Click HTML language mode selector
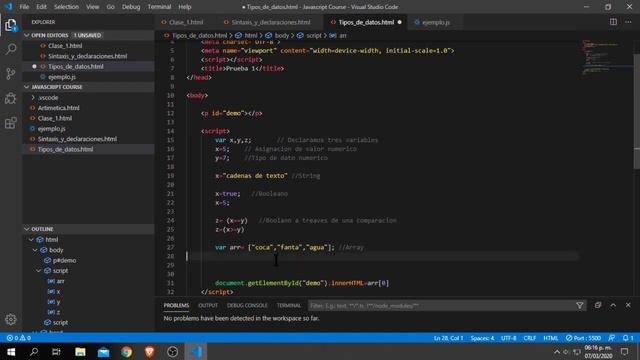The image size is (640, 360). tap(551, 338)
